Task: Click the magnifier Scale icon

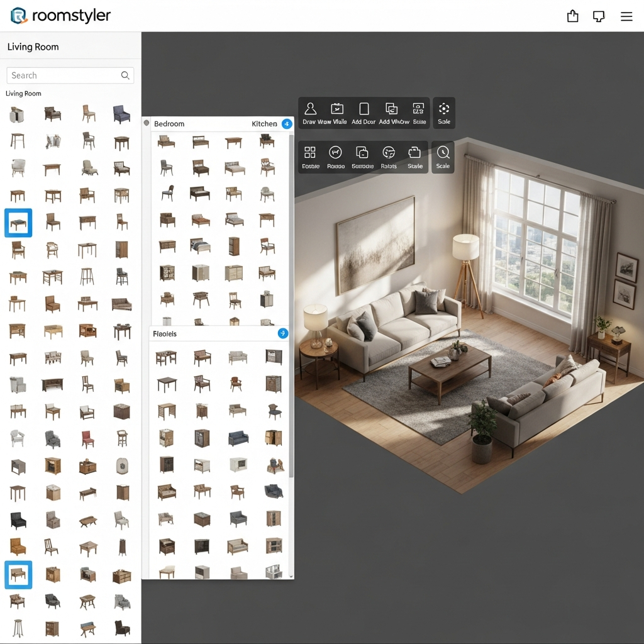Action: (443, 153)
